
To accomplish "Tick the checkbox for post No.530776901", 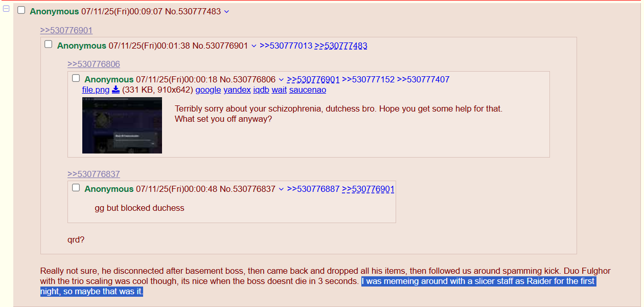I will pyautogui.click(x=48, y=45).
